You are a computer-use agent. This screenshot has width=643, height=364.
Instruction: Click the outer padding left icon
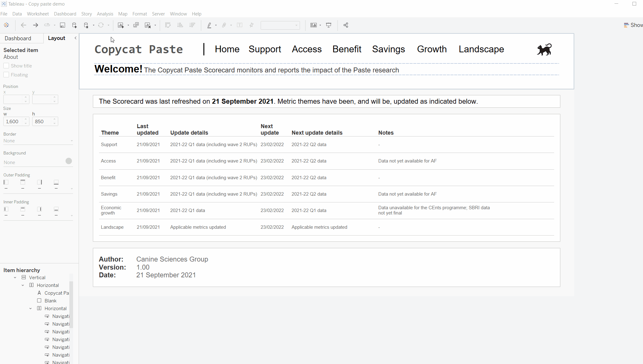[x=6, y=182]
